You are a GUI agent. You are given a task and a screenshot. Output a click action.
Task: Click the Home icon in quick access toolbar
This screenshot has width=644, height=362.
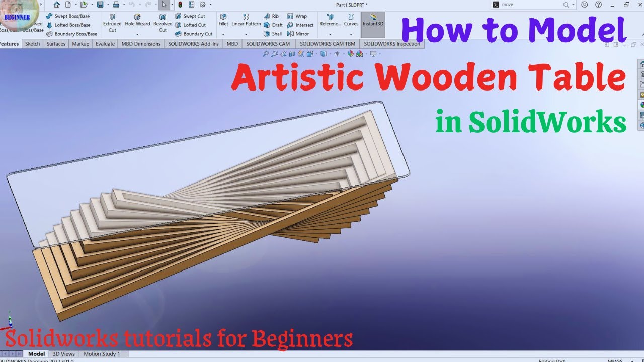[56, 5]
